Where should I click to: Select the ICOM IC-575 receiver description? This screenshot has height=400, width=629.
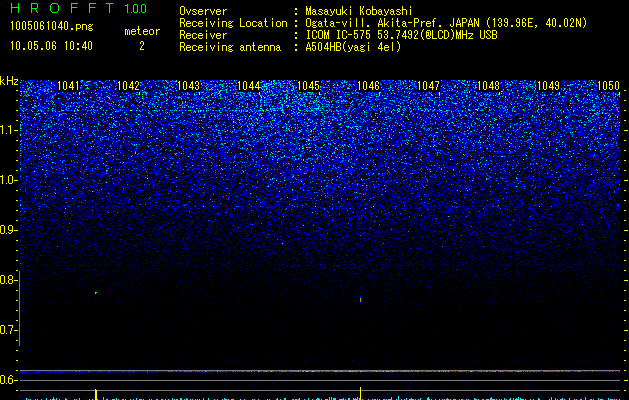pos(401,35)
